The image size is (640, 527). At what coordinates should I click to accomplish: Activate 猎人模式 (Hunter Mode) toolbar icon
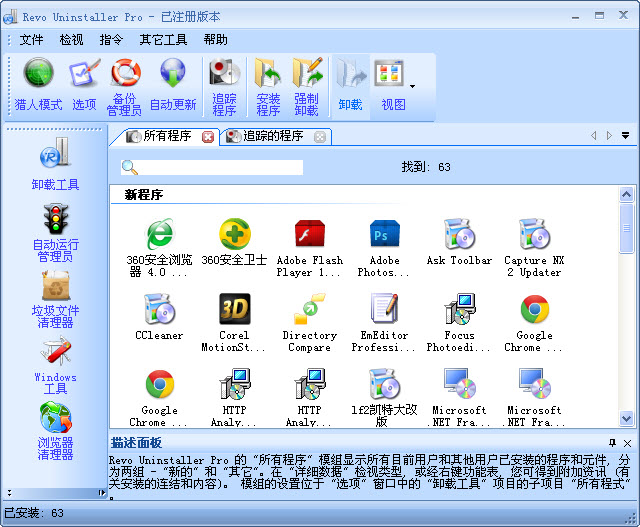(x=38, y=84)
